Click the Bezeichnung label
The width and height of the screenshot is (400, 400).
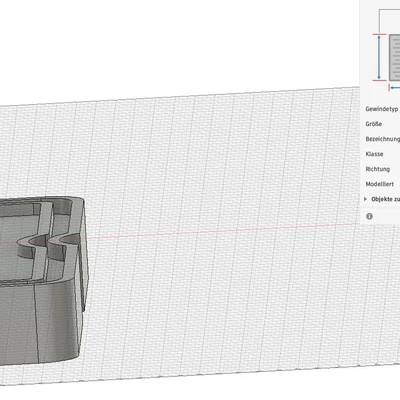383,139
